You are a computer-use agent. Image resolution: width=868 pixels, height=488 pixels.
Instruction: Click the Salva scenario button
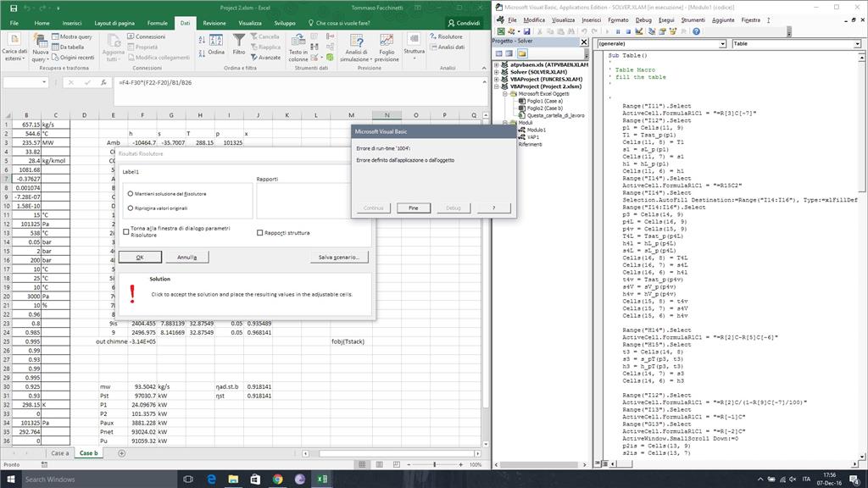point(339,258)
